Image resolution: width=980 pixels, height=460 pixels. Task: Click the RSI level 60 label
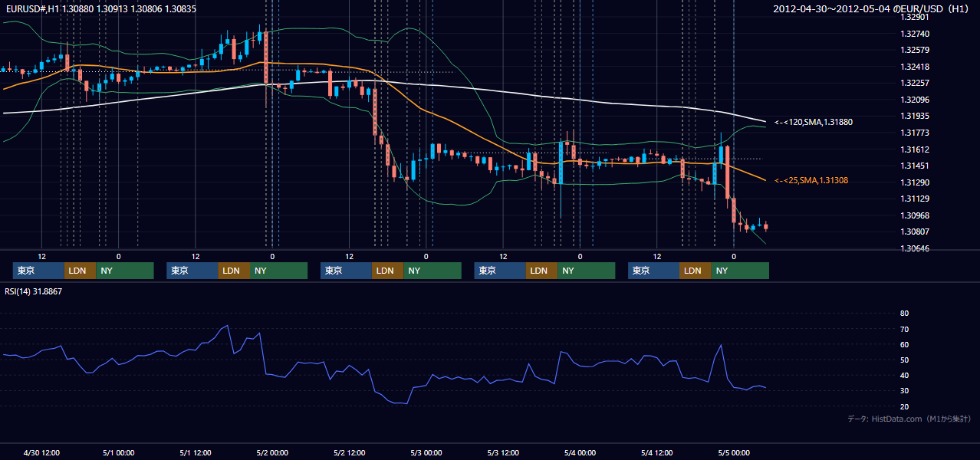[904, 344]
